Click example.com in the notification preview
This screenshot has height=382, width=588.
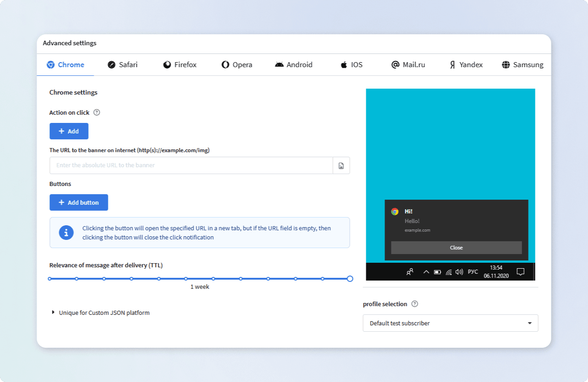(417, 230)
